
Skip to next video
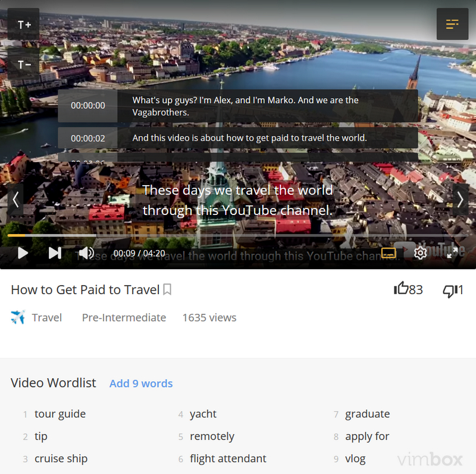[x=55, y=253]
